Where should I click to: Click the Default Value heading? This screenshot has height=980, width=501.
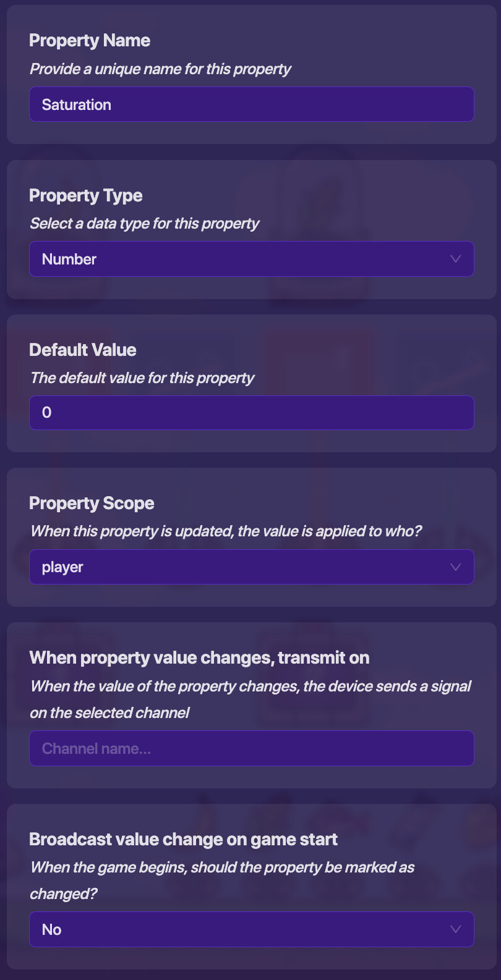82,350
